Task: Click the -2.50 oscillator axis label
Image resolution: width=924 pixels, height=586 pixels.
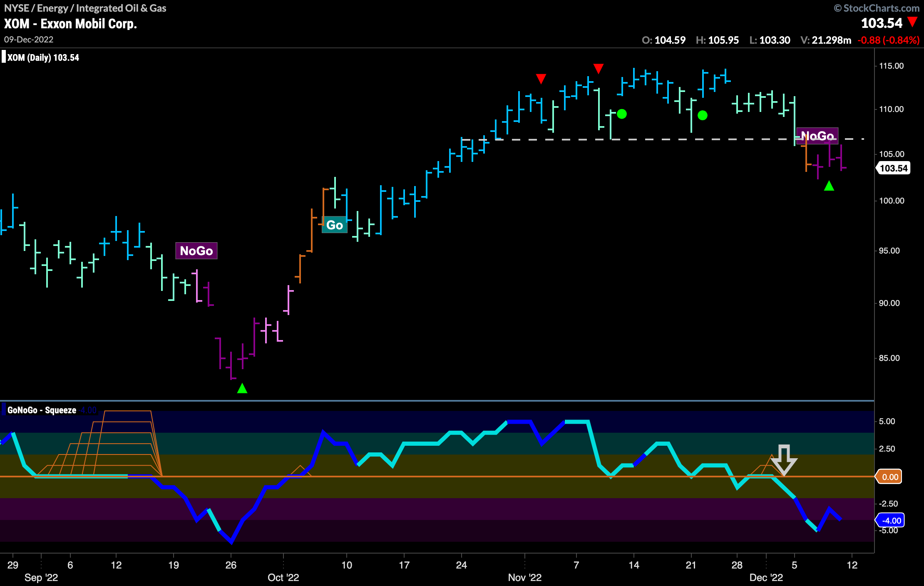Action: 888,504
